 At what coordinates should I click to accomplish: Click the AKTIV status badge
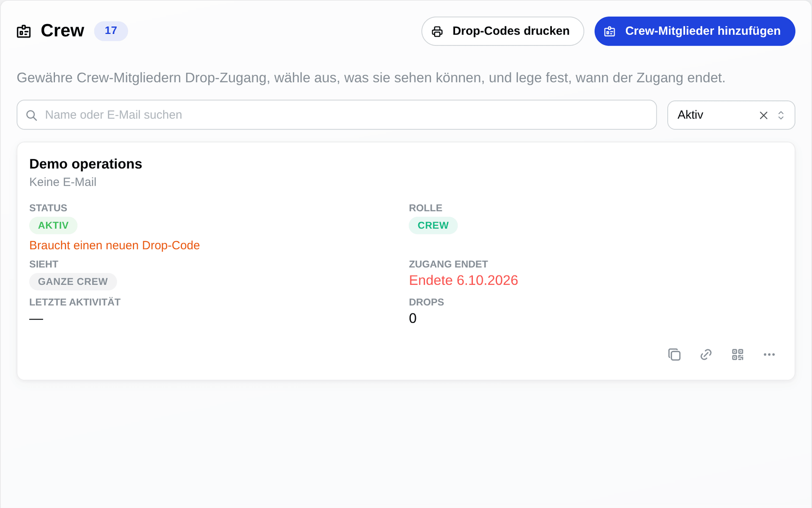(53, 226)
